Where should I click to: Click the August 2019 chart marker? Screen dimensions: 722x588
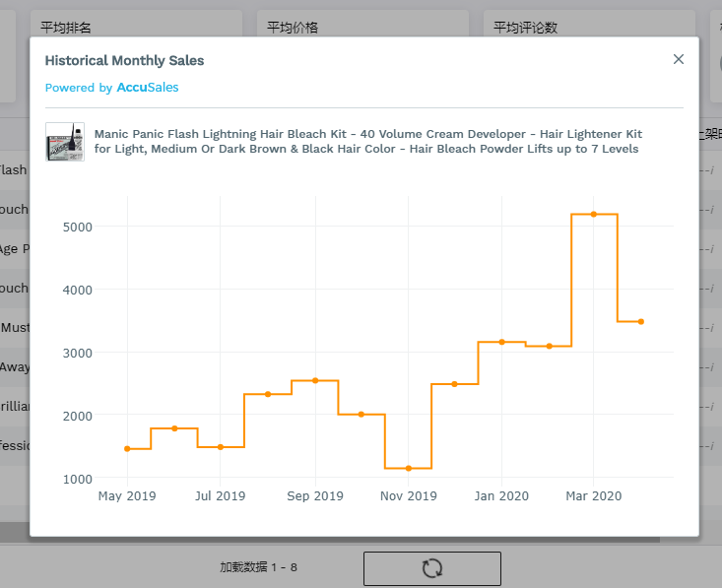(268, 394)
